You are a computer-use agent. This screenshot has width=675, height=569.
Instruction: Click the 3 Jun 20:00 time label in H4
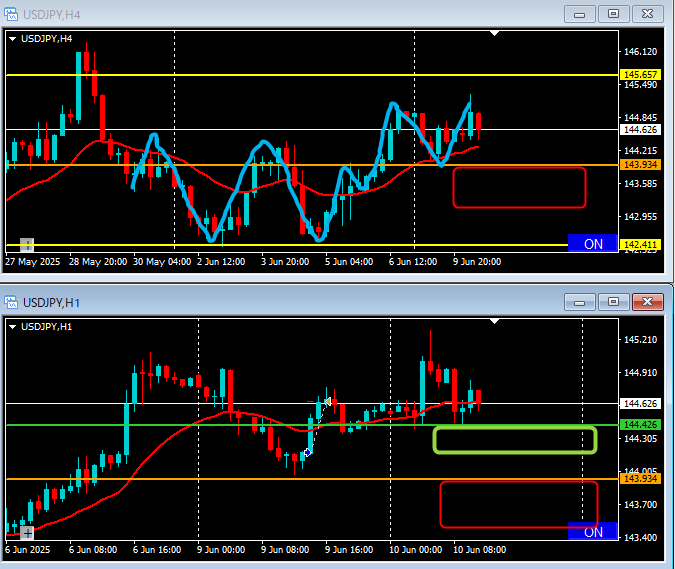tap(285, 262)
